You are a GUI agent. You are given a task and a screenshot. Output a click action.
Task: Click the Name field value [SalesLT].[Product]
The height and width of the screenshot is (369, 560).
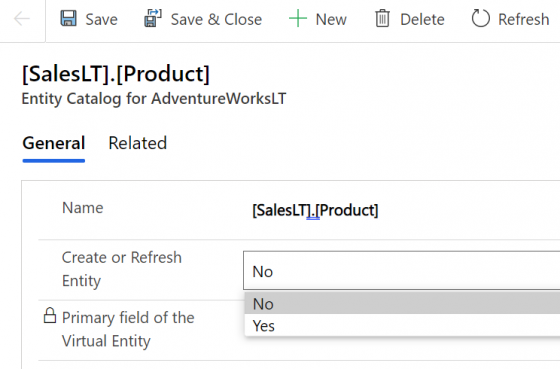click(x=315, y=210)
